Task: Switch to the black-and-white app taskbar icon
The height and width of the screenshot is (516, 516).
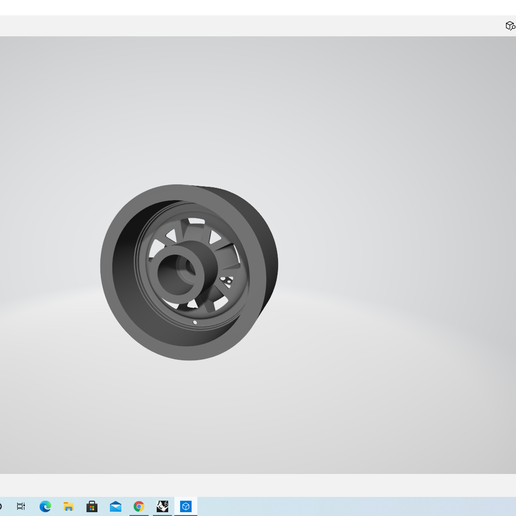Action: [162, 506]
